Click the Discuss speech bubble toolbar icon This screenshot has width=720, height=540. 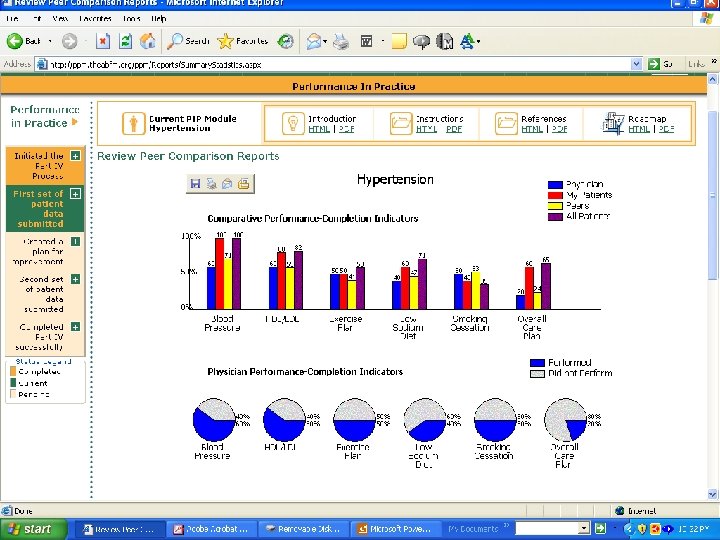click(421, 42)
